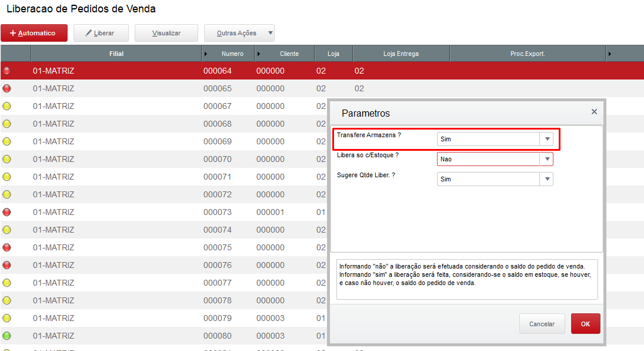
Task: Expand the Outras Ações dropdown
Action: click(x=239, y=33)
